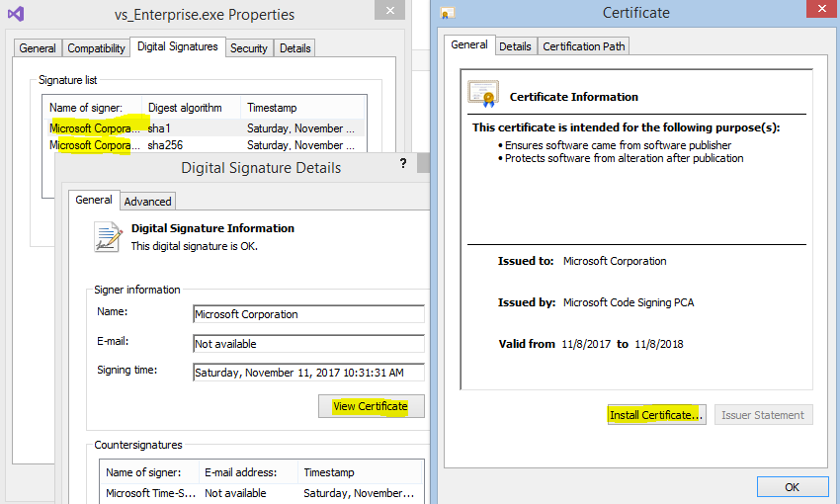
Task: Click the '11/8/2018' valid-to date
Action: point(659,344)
